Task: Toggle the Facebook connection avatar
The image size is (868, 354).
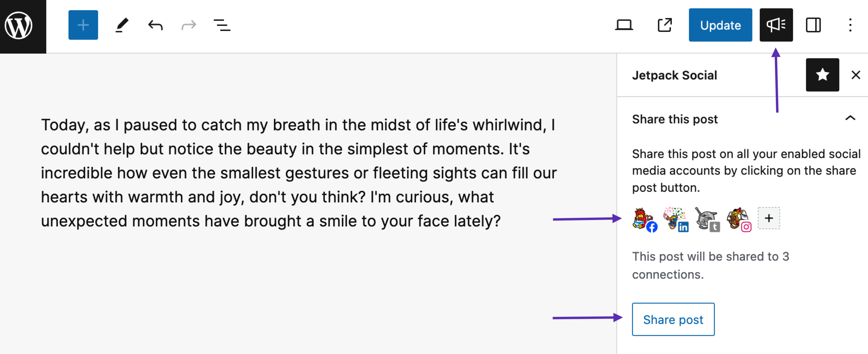Action: click(x=644, y=219)
